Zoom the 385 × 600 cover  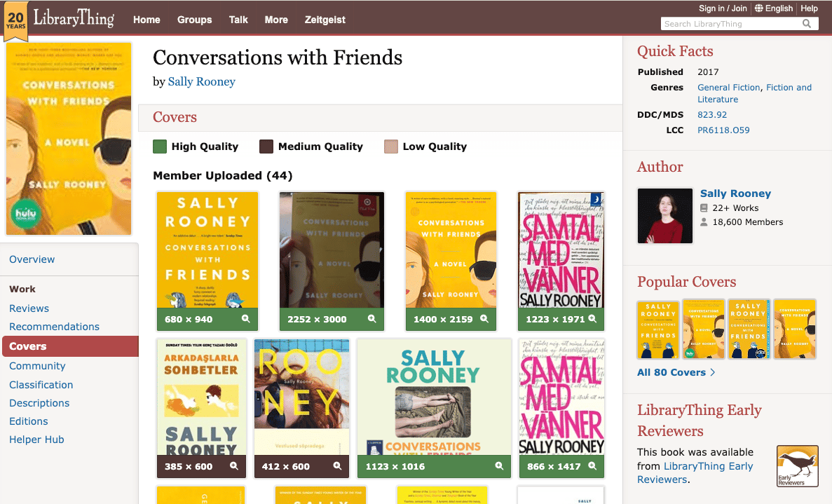point(233,466)
